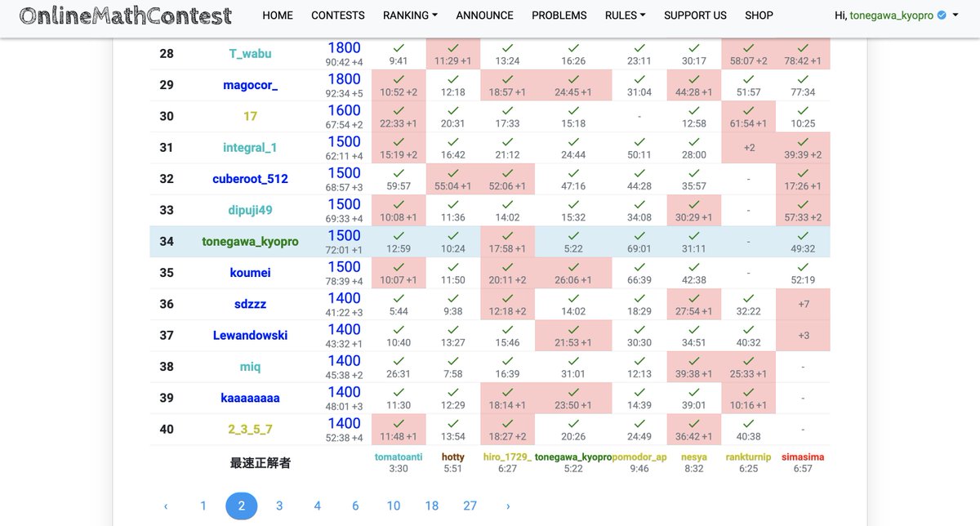Open user cuberoot_512's profile
The height and width of the screenshot is (526, 980).
(250, 179)
